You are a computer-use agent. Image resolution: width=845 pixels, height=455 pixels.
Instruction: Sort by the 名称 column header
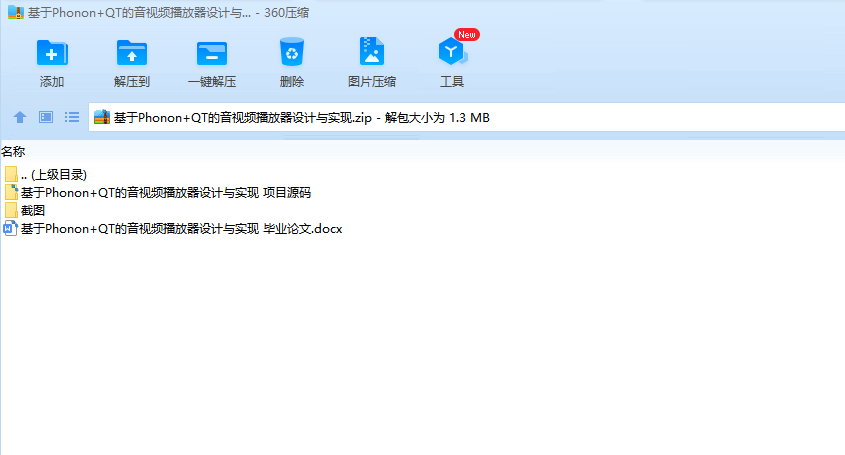point(13,151)
